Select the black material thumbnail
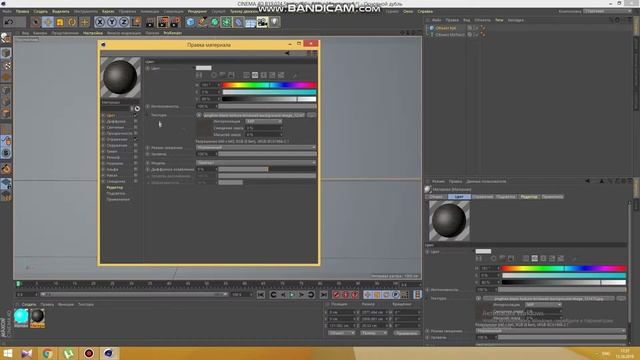This screenshot has width=640, height=360. (x=37, y=317)
